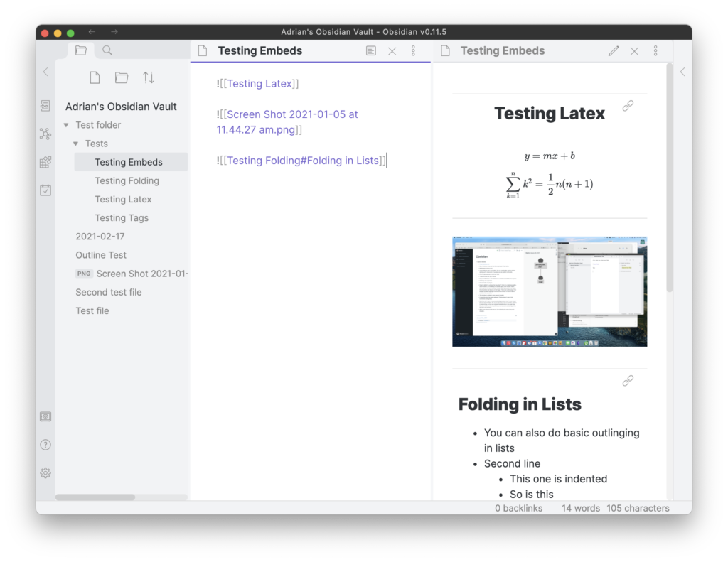This screenshot has width=728, height=562.
Task: Click the preview pane vertical scrollbar
Action: (669, 178)
